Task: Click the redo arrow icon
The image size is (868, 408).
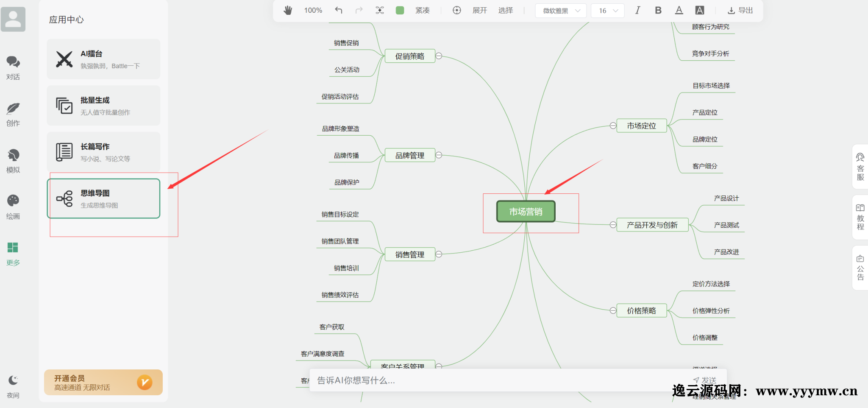Action: (x=359, y=10)
